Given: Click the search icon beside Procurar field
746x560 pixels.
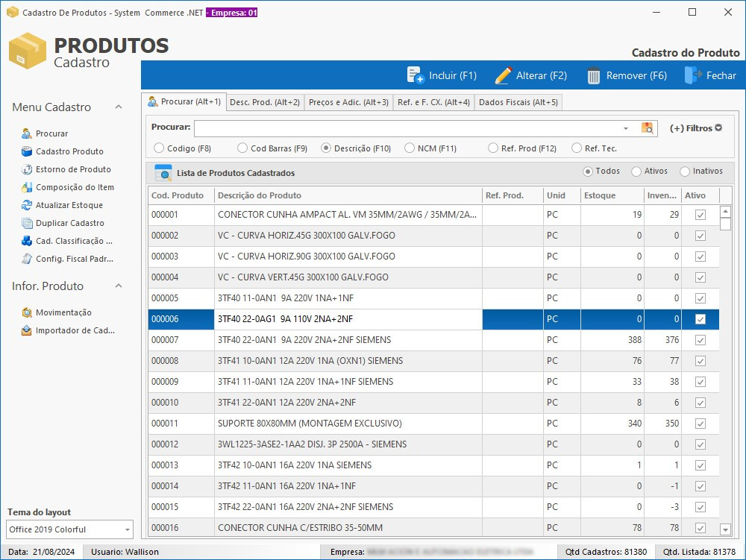Looking at the screenshot, I should pyautogui.click(x=647, y=128).
